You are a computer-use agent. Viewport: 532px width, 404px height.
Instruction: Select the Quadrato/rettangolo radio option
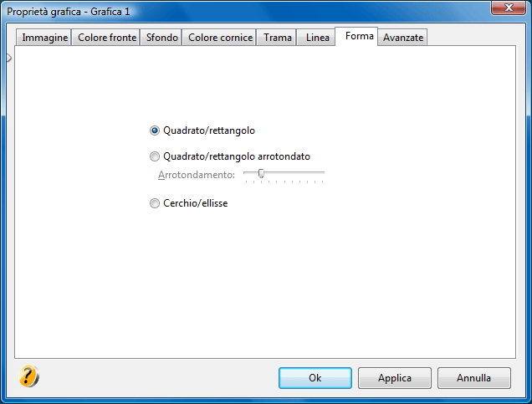coord(155,130)
